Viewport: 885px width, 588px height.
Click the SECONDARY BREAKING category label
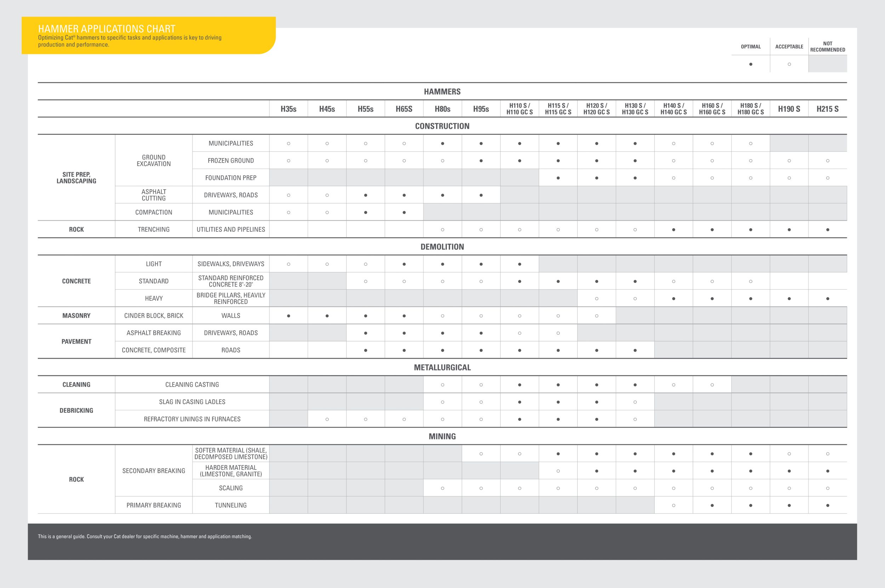pyautogui.click(x=154, y=471)
